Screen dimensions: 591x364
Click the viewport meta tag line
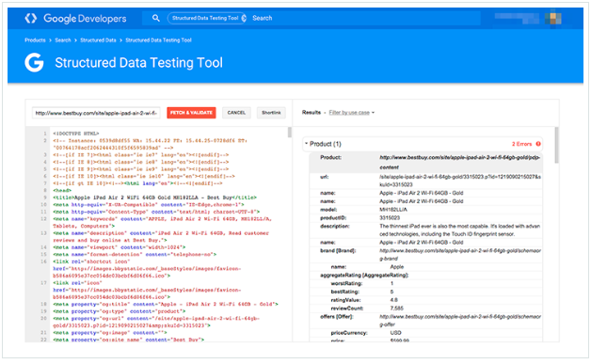click(120, 247)
